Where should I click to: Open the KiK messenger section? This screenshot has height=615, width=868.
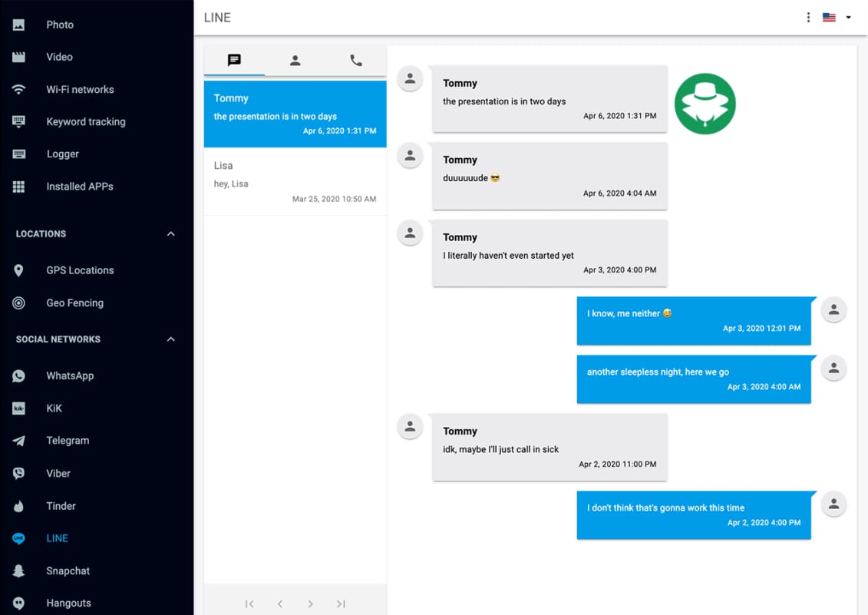click(52, 408)
